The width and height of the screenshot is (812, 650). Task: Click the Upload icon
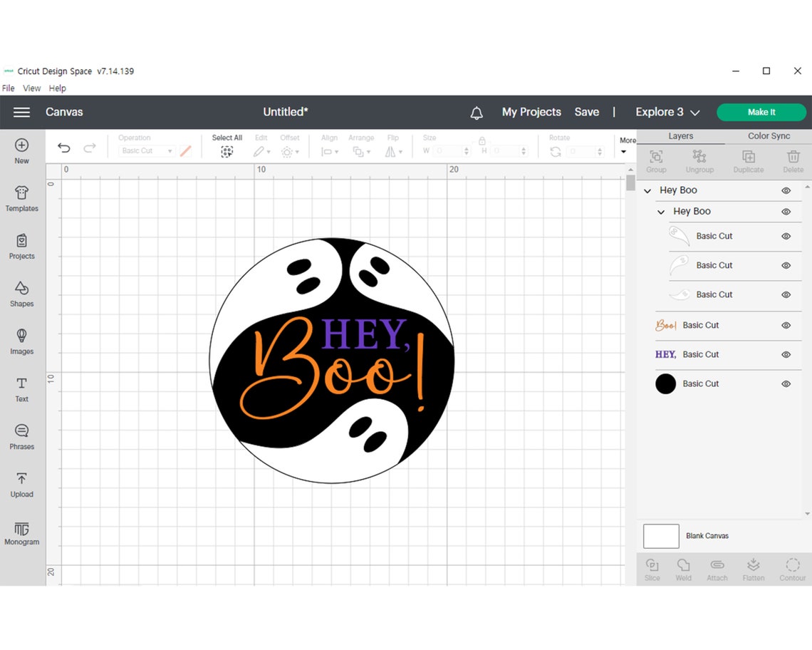(x=21, y=483)
